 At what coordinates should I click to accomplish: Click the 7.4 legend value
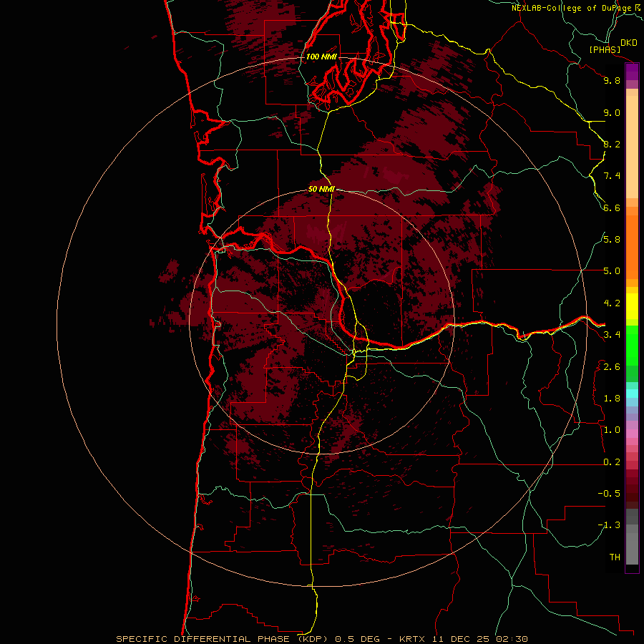click(x=612, y=176)
